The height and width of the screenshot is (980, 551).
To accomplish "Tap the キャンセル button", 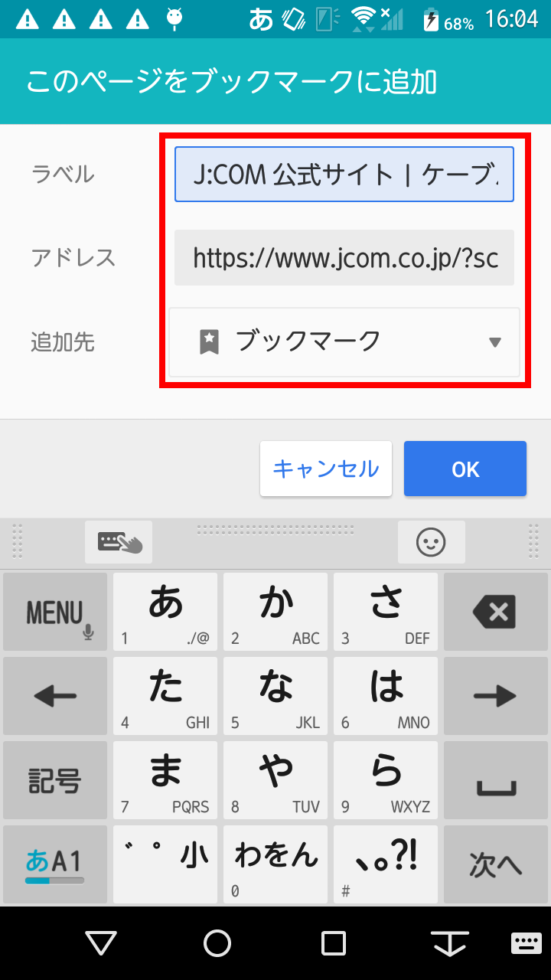I will point(326,469).
